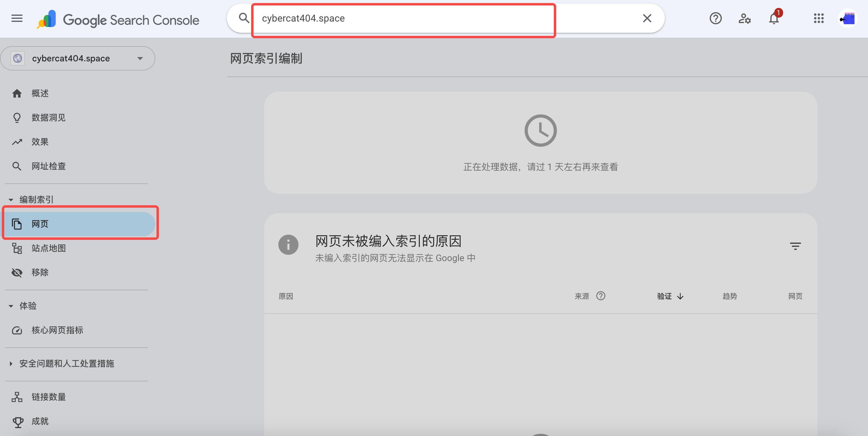Open the account profile avatar

click(x=848, y=18)
